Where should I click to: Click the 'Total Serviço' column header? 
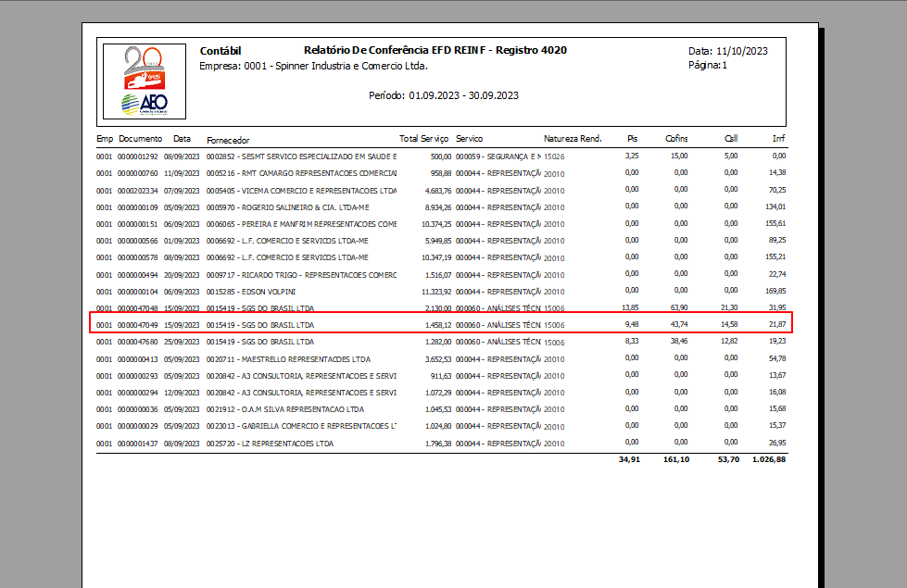coord(423,139)
